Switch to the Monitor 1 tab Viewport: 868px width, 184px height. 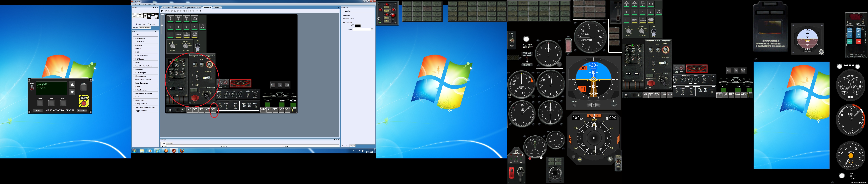[x=217, y=8]
